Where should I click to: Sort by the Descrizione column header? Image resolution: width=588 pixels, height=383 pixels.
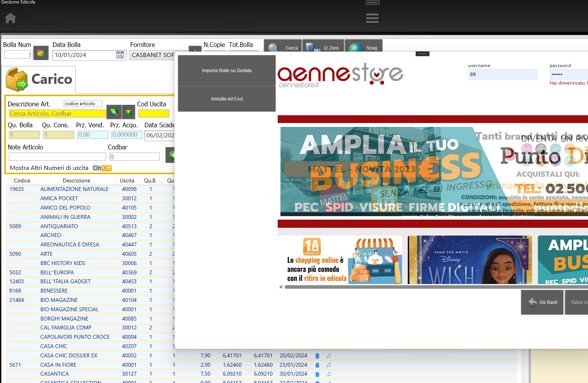[77, 180]
